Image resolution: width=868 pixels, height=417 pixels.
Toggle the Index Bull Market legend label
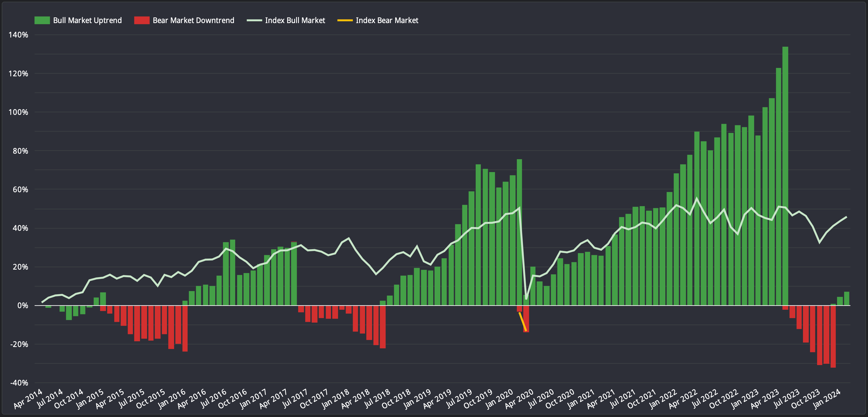click(295, 20)
